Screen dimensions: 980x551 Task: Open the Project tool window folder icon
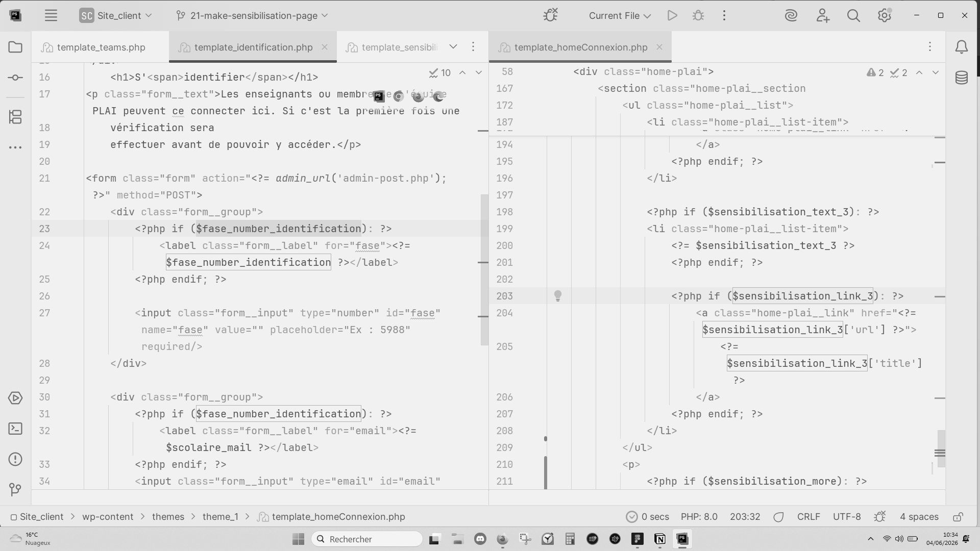pyautogui.click(x=15, y=47)
